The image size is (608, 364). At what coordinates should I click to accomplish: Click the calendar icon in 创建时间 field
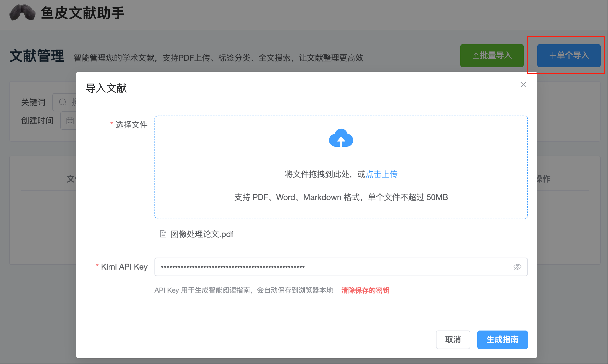click(x=70, y=121)
